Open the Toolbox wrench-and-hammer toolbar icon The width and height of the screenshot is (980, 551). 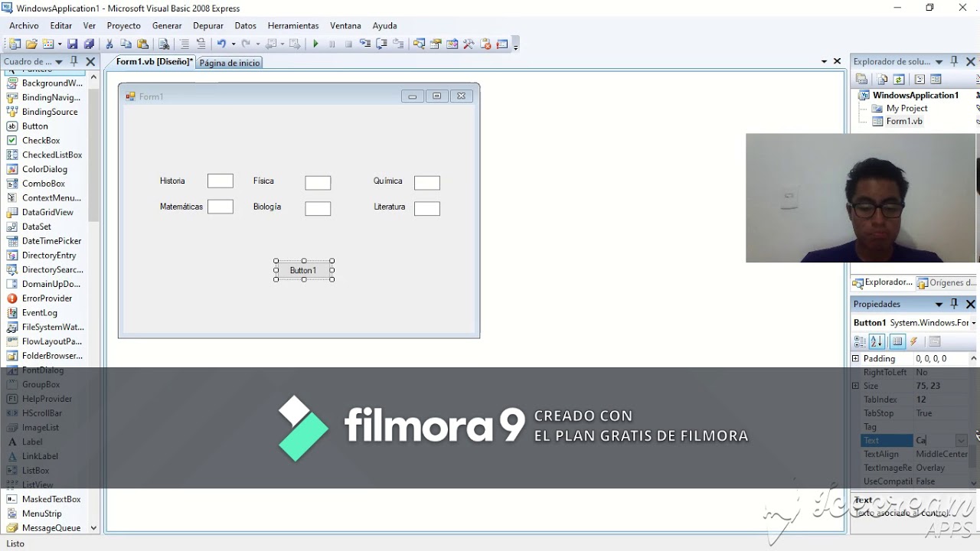click(469, 44)
